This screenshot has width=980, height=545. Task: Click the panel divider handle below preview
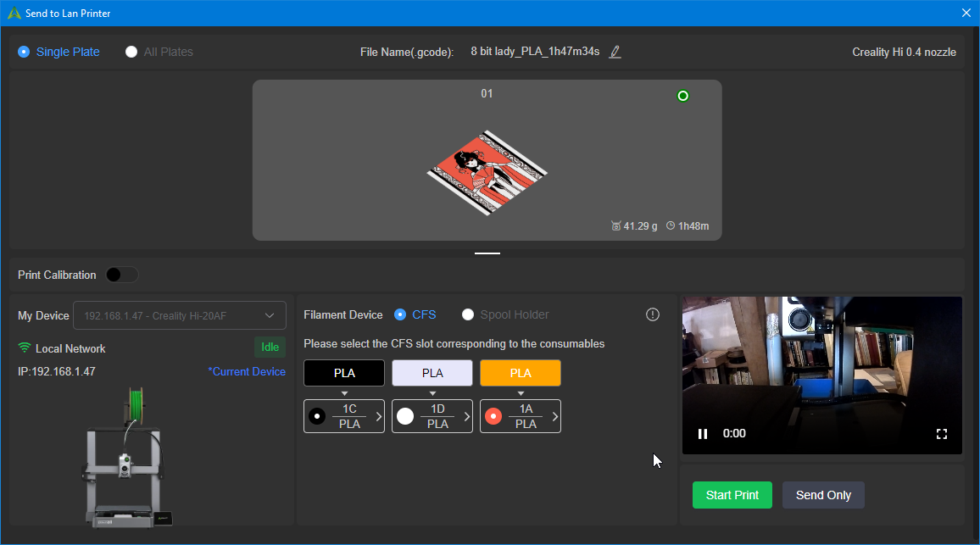[487, 253]
